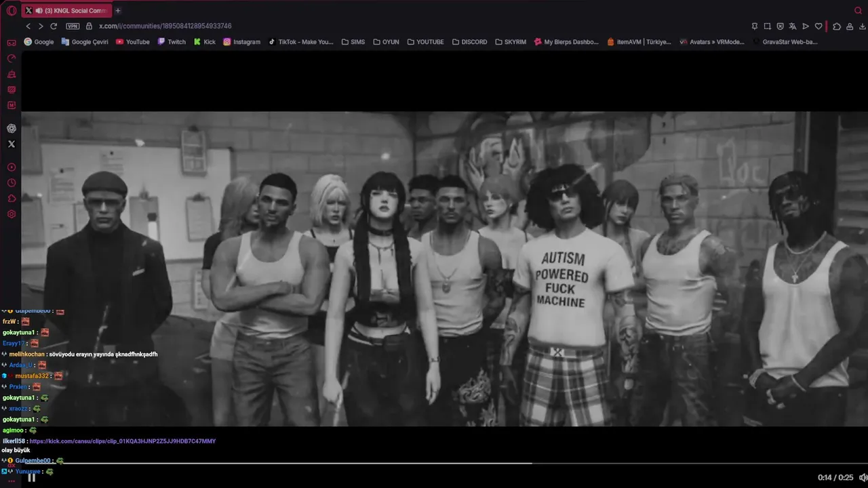Open the Opera GX main menu logo
This screenshot has height=488, width=868.
pos(12,10)
